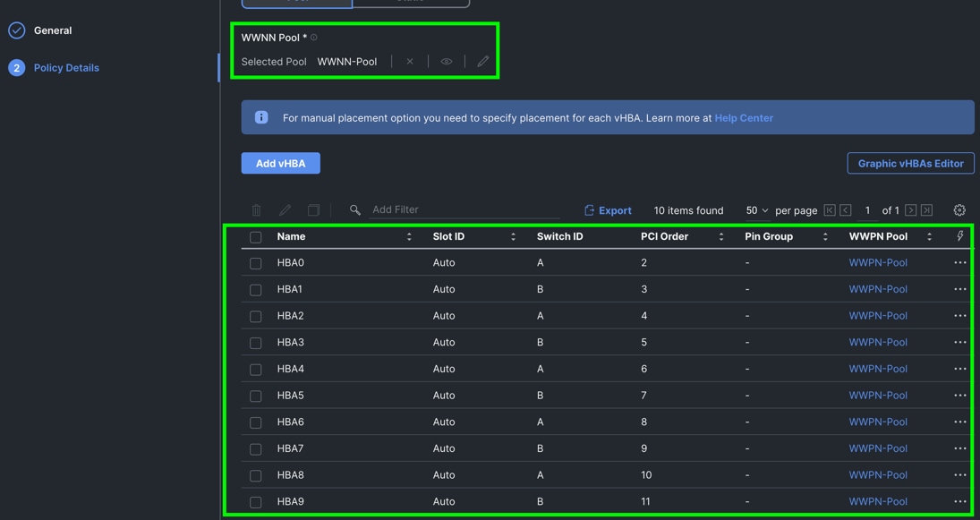Viewport: 980px width, 520px height.
Task: Click the Add vHBA button
Action: click(x=280, y=164)
